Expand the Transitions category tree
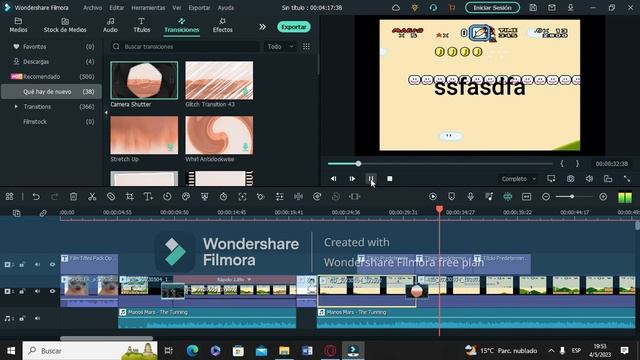This screenshot has width=640, height=360. pos(16,107)
